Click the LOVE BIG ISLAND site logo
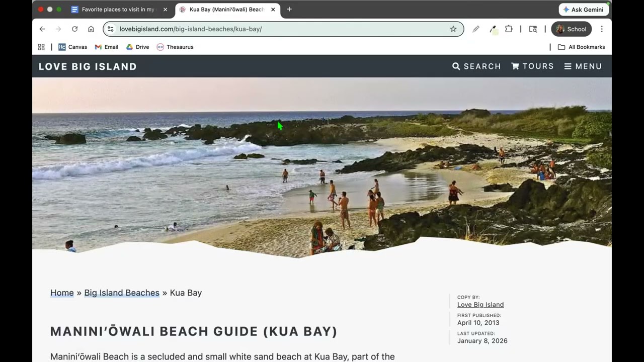Image resolution: width=644 pixels, height=362 pixels. (x=88, y=66)
